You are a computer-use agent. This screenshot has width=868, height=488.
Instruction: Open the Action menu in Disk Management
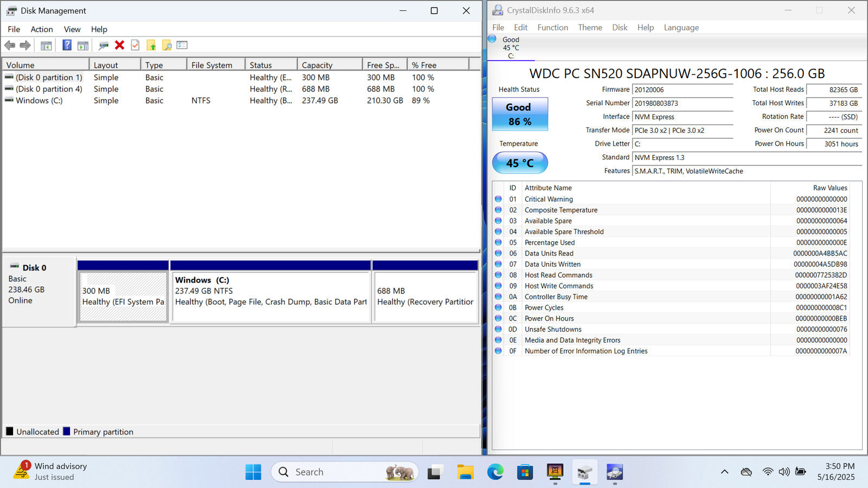pos(42,29)
